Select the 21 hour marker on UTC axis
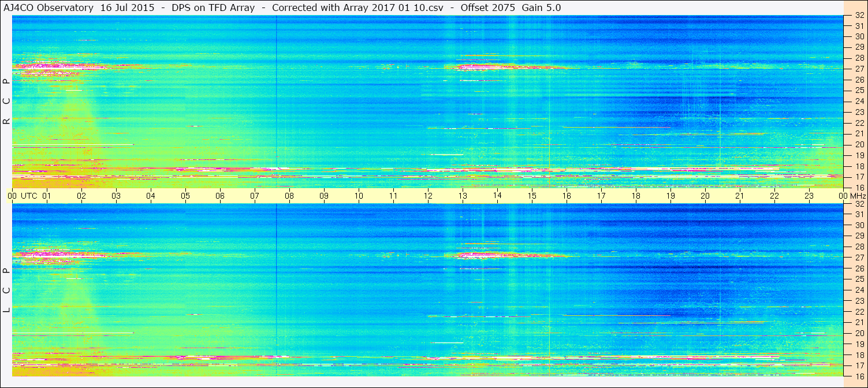 (740, 196)
